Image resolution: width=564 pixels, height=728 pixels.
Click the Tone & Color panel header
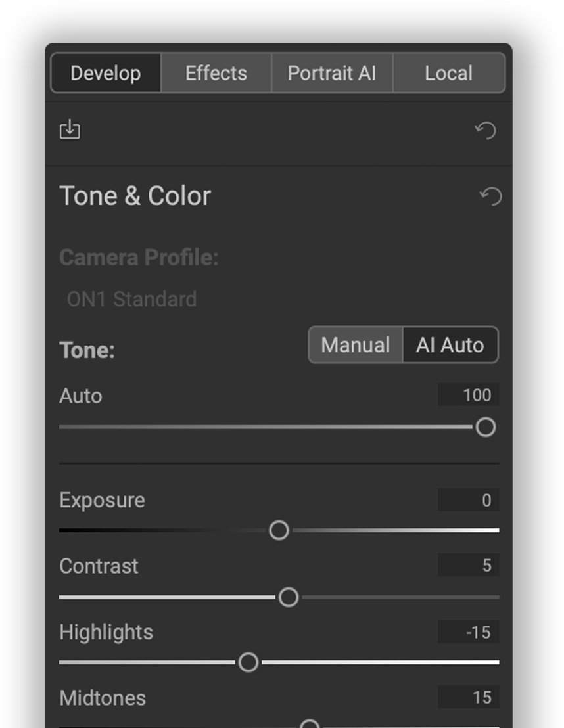click(x=135, y=195)
